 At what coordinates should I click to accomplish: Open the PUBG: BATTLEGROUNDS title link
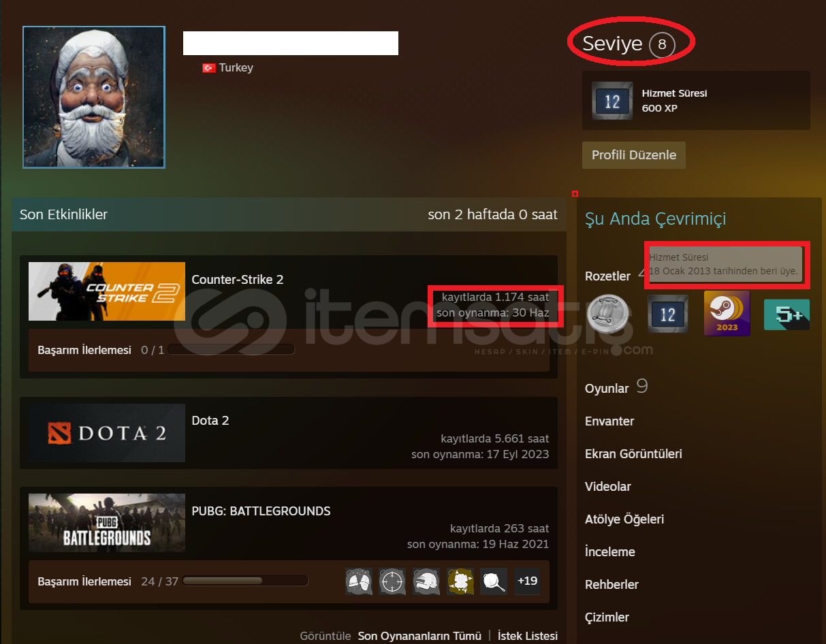pyautogui.click(x=261, y=511)
